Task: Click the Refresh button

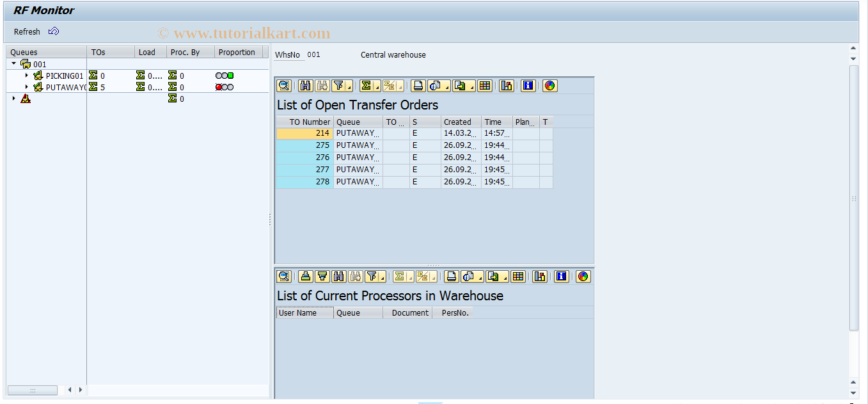Action: 27,31
